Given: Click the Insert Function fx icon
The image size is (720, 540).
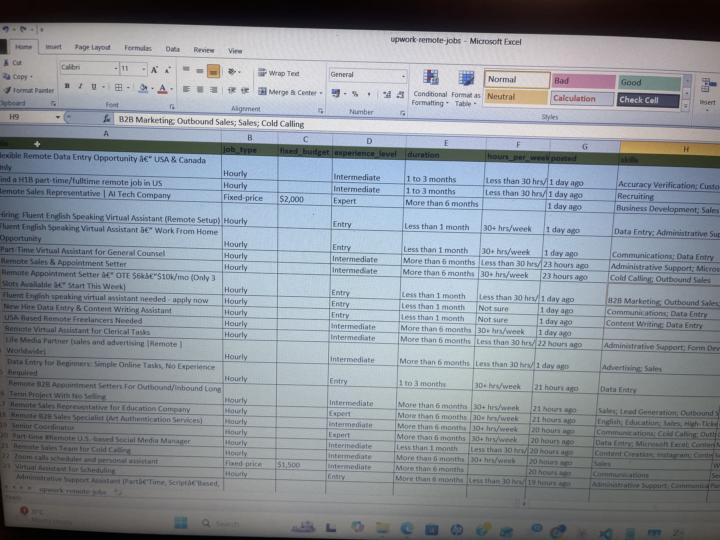Looking at the screenshot, I should click(x=107, y=118).
